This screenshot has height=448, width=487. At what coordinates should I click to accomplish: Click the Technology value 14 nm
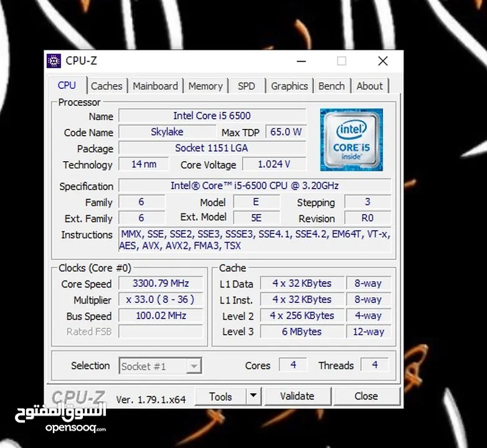tap(144, 164)
